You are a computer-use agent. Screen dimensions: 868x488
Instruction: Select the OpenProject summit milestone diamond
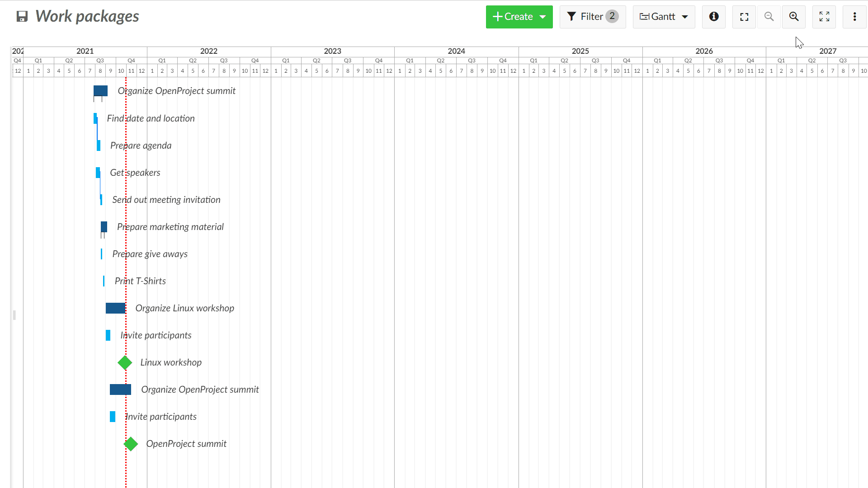(x=130, y=443)
